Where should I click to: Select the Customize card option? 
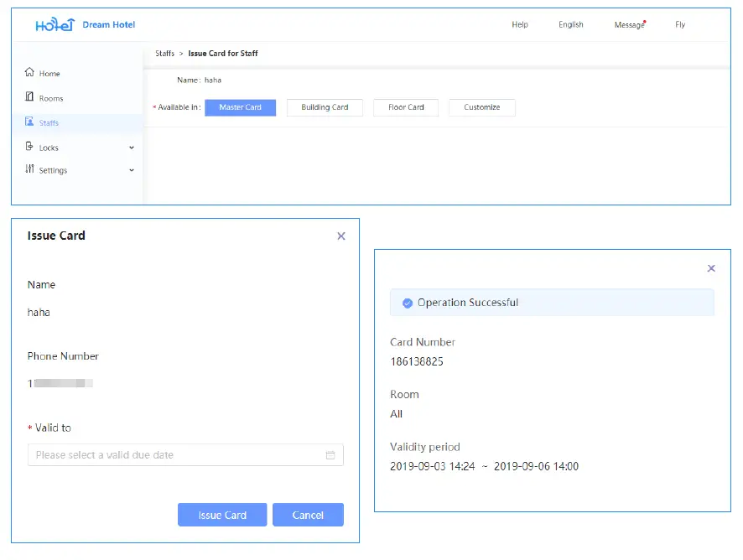(482, 107)
